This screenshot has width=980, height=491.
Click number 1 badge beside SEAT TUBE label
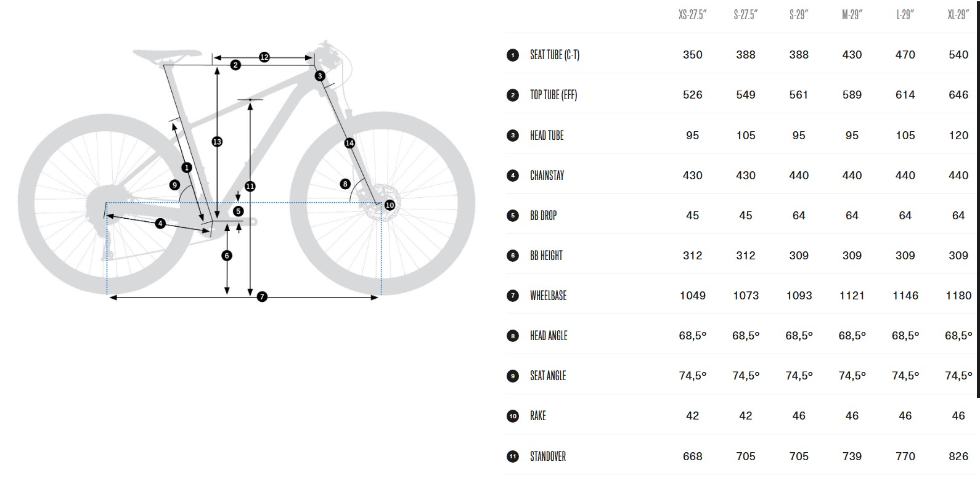click(x=513, y=55)
